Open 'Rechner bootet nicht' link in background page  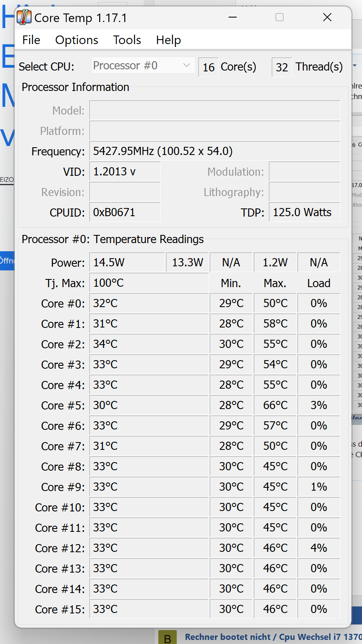click(x=273, y=637)
